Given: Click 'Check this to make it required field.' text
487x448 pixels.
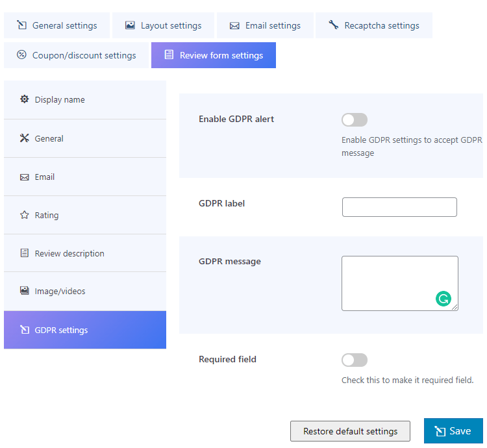Looking at the screenshot, I should 408,380.
